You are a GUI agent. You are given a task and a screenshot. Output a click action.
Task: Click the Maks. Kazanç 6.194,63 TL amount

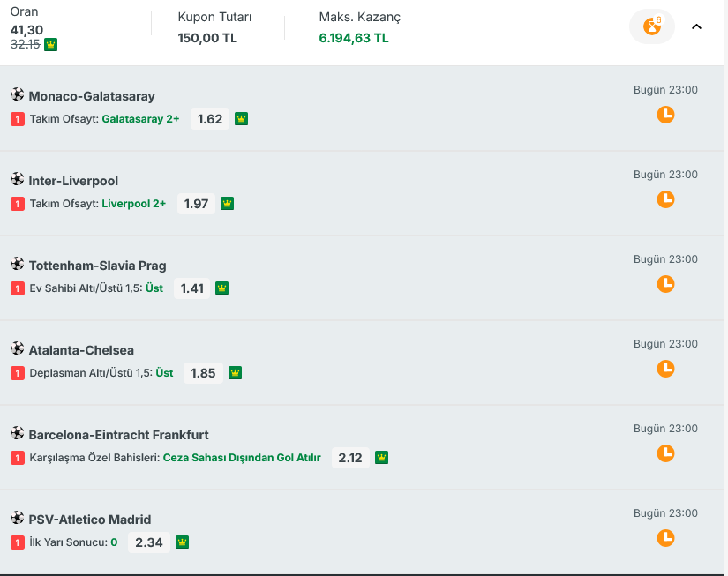(x=354, y=38)
